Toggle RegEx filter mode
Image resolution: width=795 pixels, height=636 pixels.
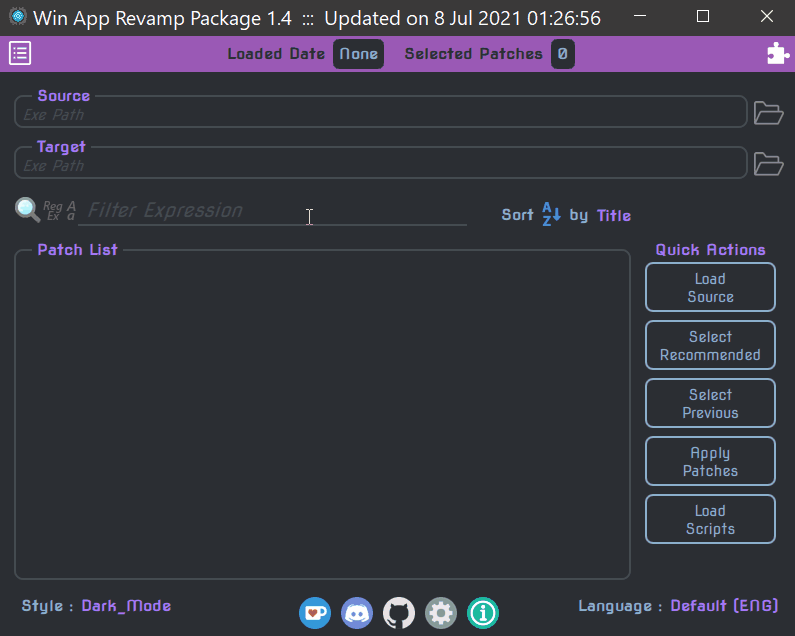coord(53,210)
